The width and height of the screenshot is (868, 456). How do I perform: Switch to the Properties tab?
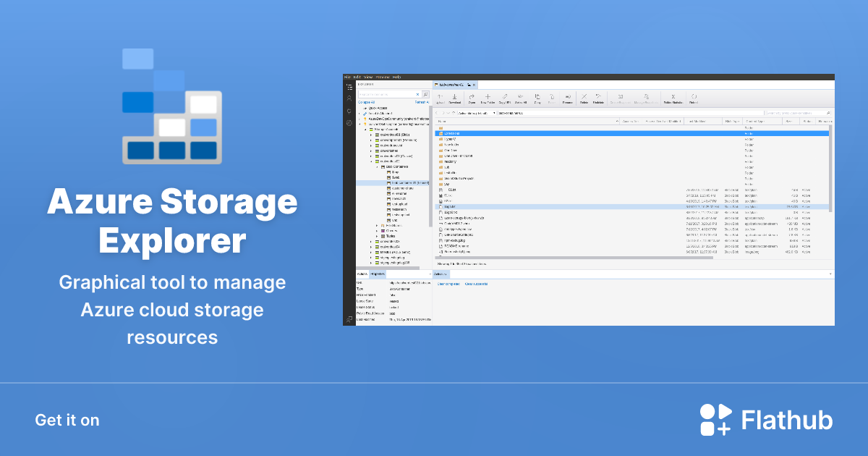(376, 273)
